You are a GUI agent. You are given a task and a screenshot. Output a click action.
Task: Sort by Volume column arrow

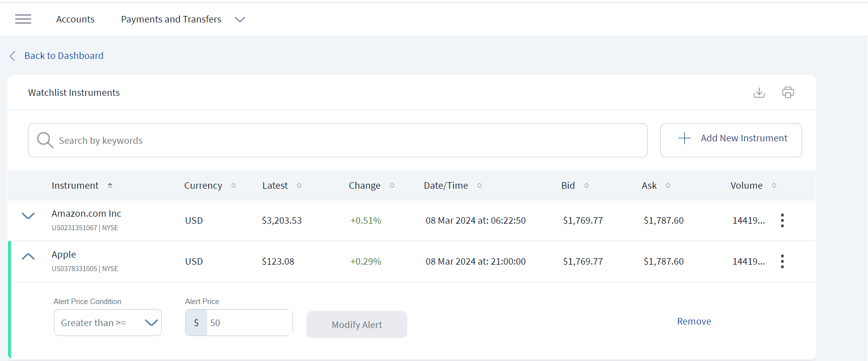click(774, 185)
